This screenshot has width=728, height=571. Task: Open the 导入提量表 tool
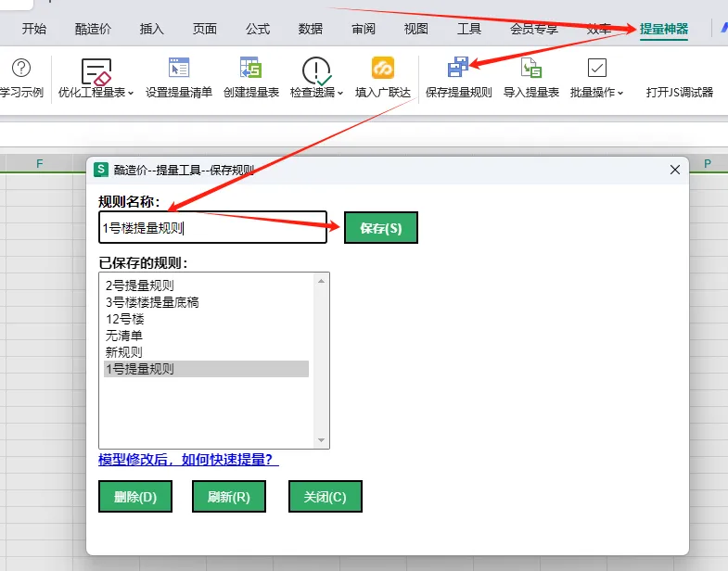click(x=531, y=69)
